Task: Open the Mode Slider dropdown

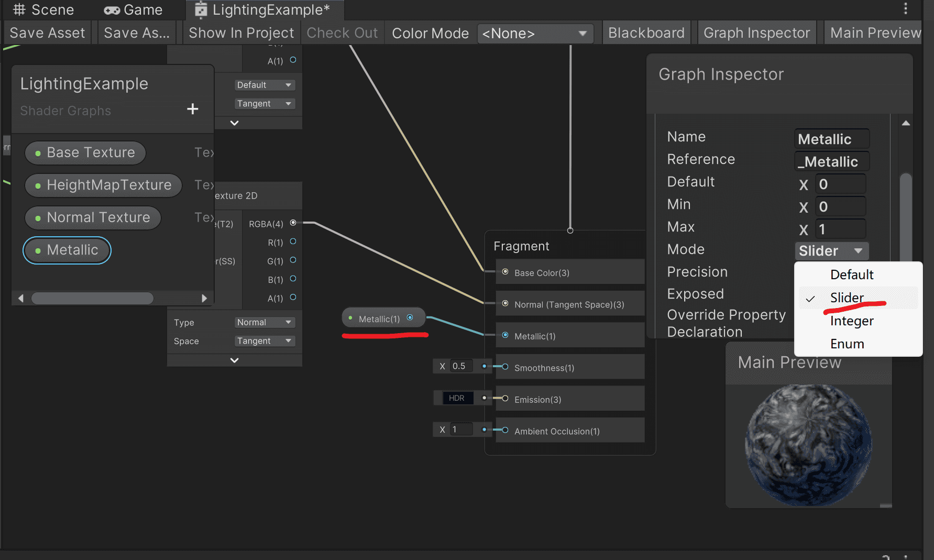Action: click(832, 251)
